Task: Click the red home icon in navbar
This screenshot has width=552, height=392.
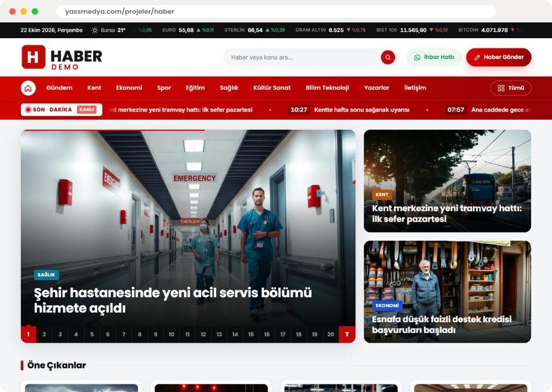Action: coord(28,88)
